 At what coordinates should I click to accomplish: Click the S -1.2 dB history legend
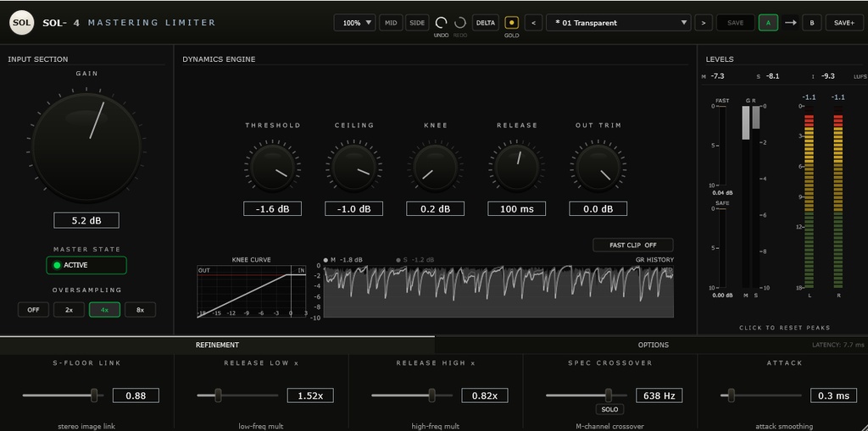(415, 259)
